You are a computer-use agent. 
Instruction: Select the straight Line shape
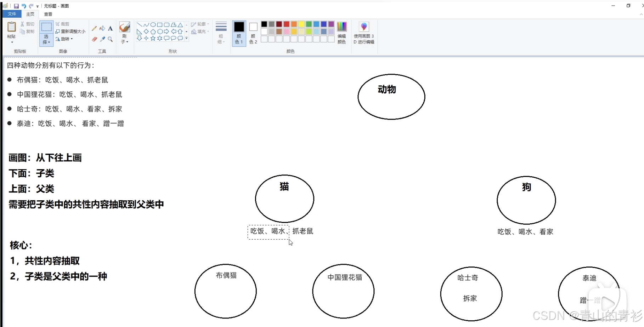[139, 25]
